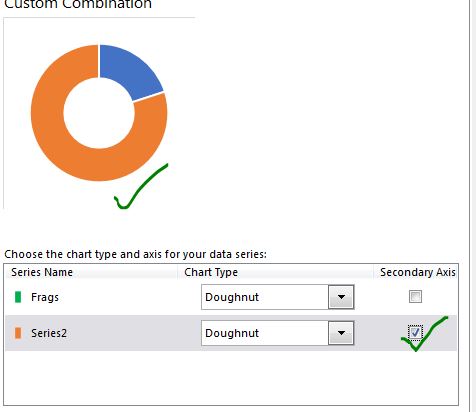The image size is (476, 412).
Task: Click the Custom Combination heading
Action: (x=78, y=5)
